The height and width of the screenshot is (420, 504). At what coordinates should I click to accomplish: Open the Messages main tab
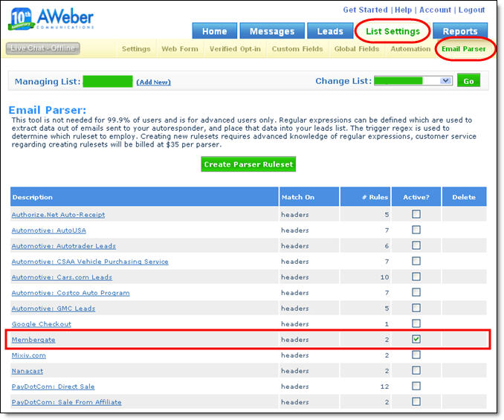point(271,31)
